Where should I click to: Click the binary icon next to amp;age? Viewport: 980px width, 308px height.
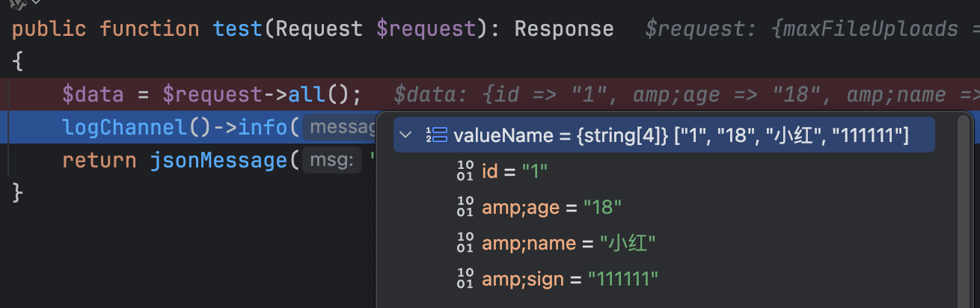click(465, 207)
